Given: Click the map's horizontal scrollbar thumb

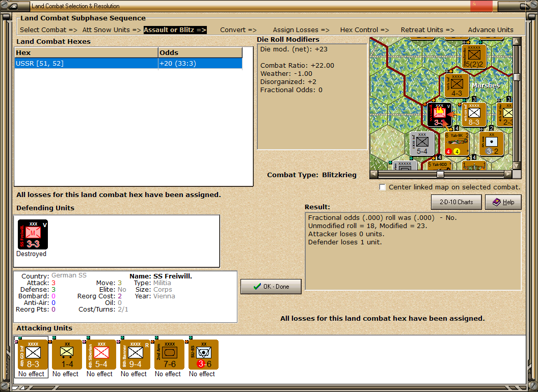Looking at the screenshot, I should 440,174.
